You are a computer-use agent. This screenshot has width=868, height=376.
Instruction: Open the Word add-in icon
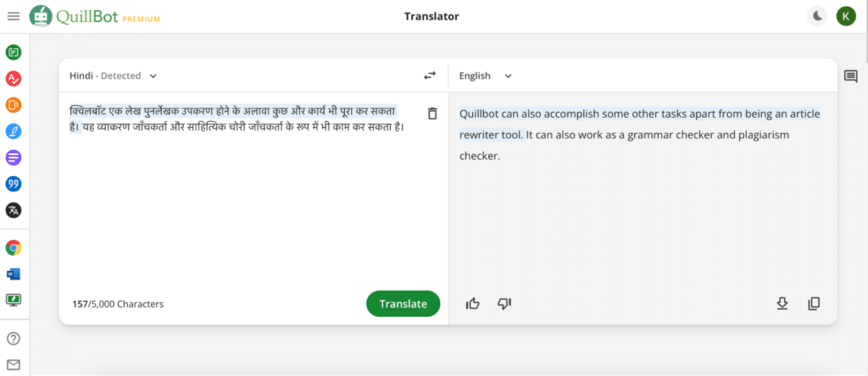pos(14,274)
